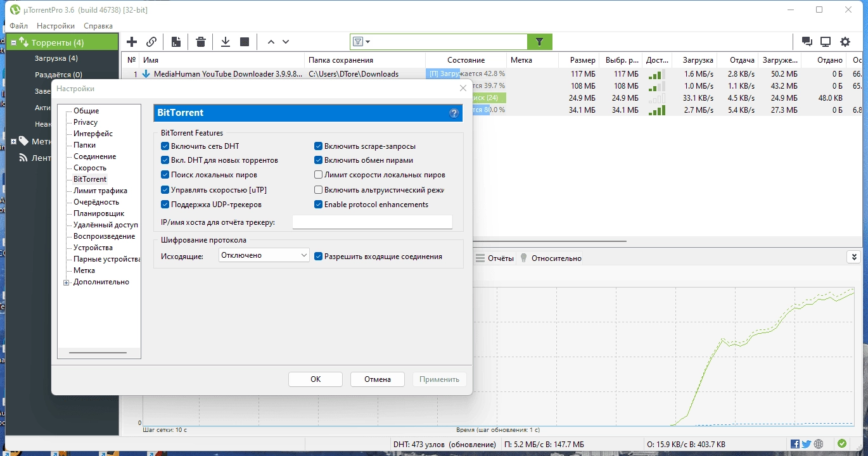Click the Start download arrow icon
The image size is (868, 456).
tap(225, 42)
